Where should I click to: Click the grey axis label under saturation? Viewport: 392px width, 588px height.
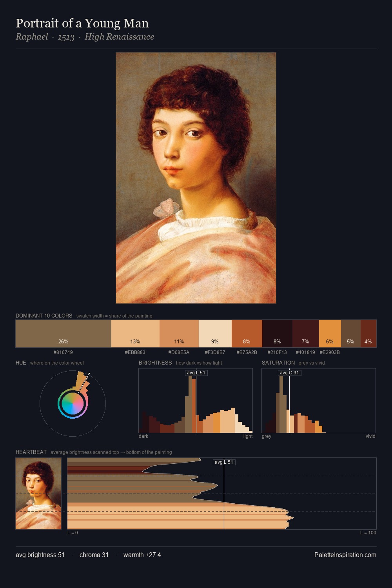[x=267, y=436]
